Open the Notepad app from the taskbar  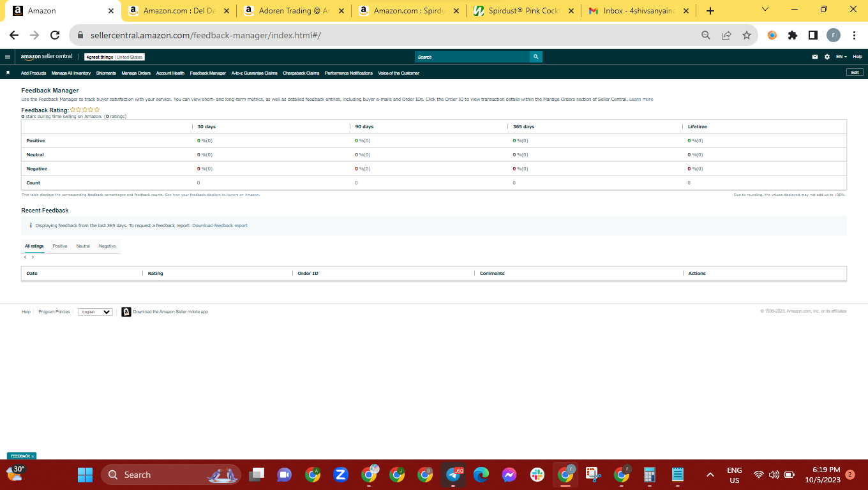point(678,475)
